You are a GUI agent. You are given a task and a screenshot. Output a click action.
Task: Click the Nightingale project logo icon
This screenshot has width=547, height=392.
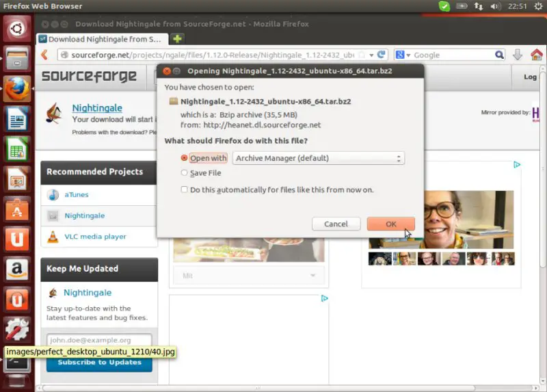coord(55,113)
